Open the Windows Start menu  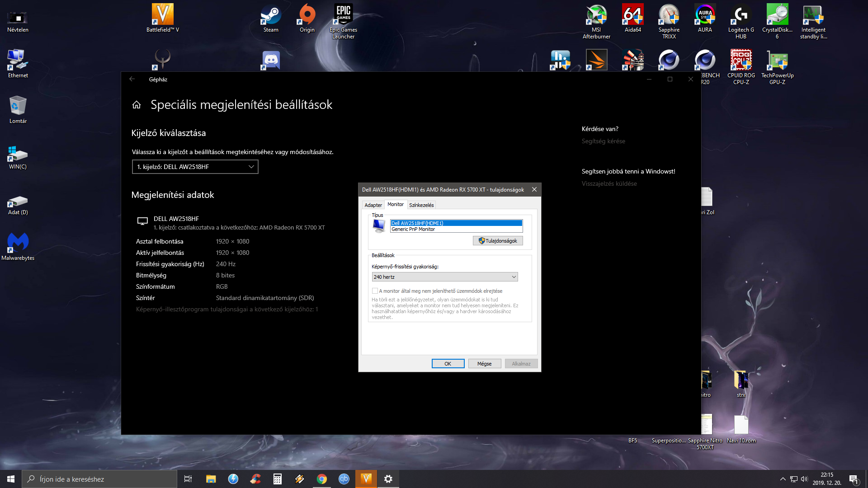pyautogui.click(x=11, y=479)
